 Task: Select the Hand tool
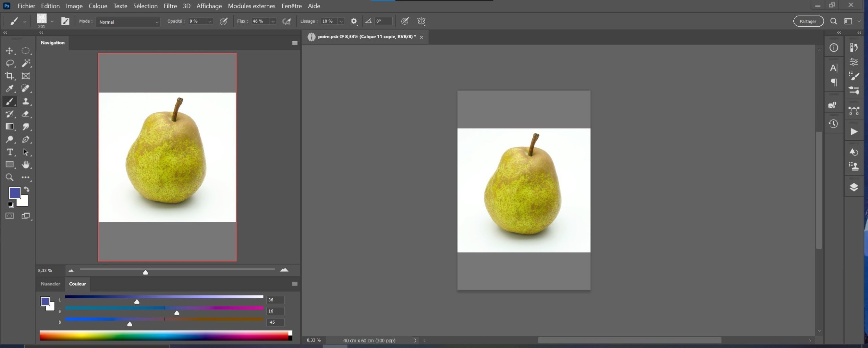26,165
